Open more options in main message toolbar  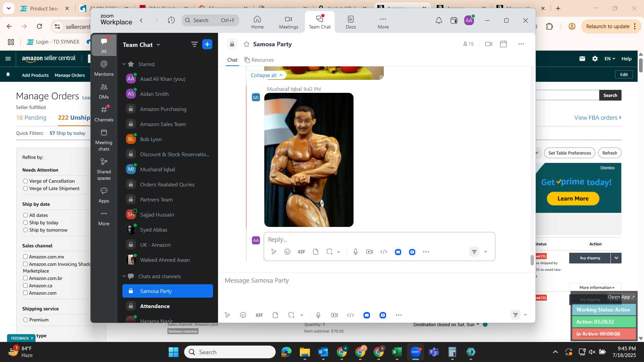tap(398, 315)
